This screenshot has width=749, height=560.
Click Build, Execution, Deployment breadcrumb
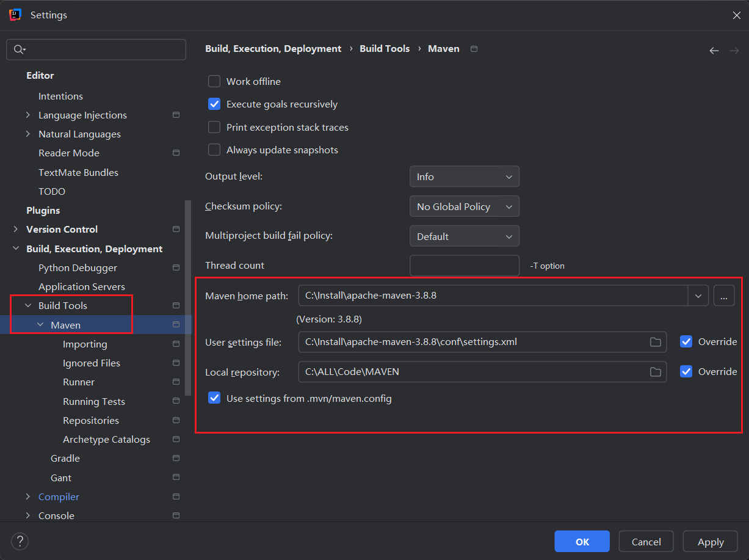tap(273, 48)
